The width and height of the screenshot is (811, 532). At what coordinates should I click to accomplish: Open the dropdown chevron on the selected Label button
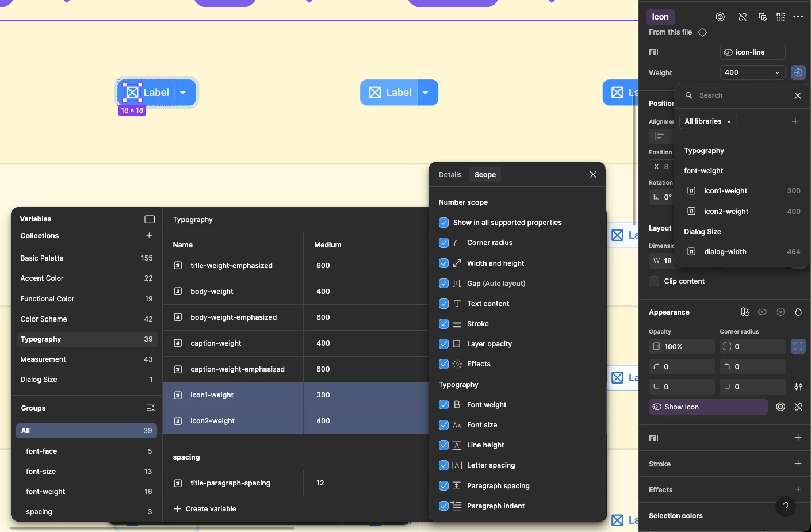pos(183,92)
